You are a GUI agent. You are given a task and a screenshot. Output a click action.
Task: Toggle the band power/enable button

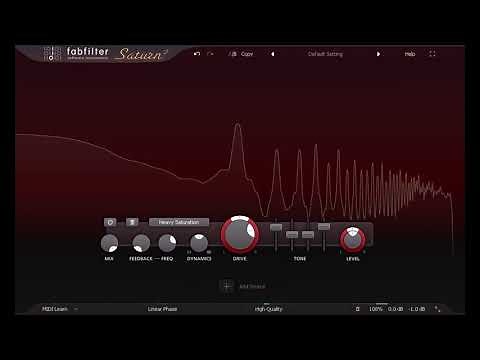(110, 222)
